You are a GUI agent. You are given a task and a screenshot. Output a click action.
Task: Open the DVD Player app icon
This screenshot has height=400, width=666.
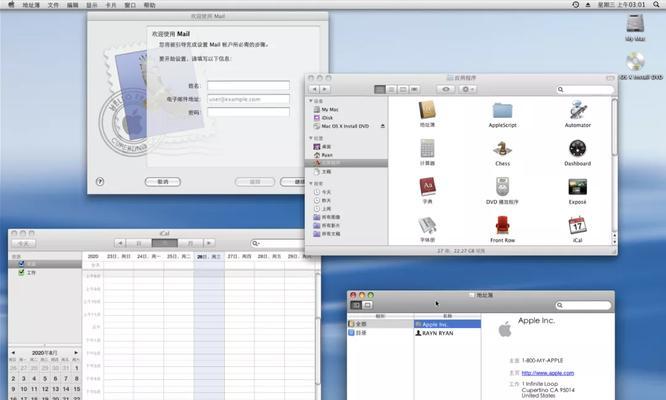[502, 187]
